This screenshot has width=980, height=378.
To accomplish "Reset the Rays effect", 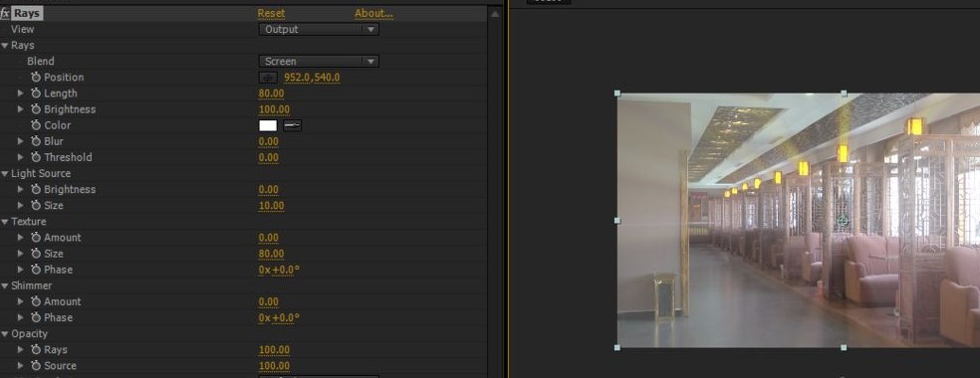I will click(271, 13).
